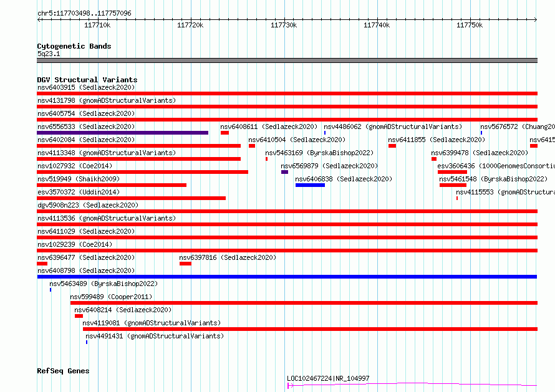Viewport: 555px width, 392px height.
Task: Click the 117730k ruler position
Action: [x=284, y=25]
